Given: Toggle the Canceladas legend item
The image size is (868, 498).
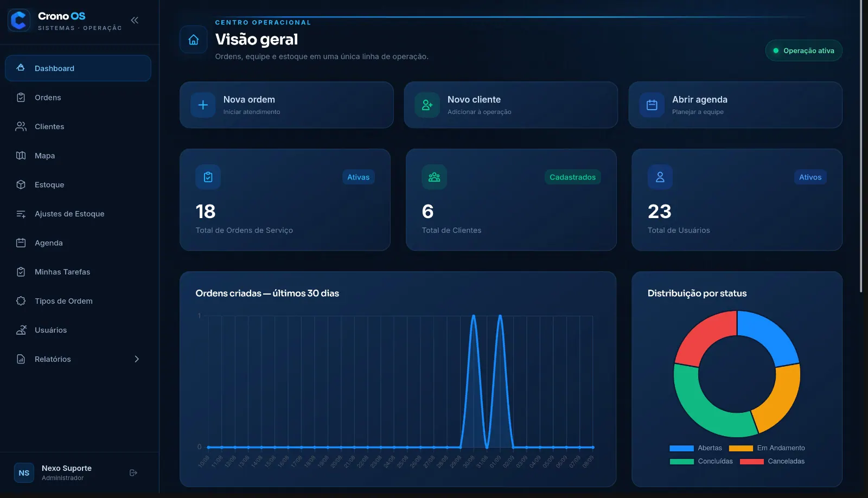Looking at the screenshot, I should click(x=773, y=462).
